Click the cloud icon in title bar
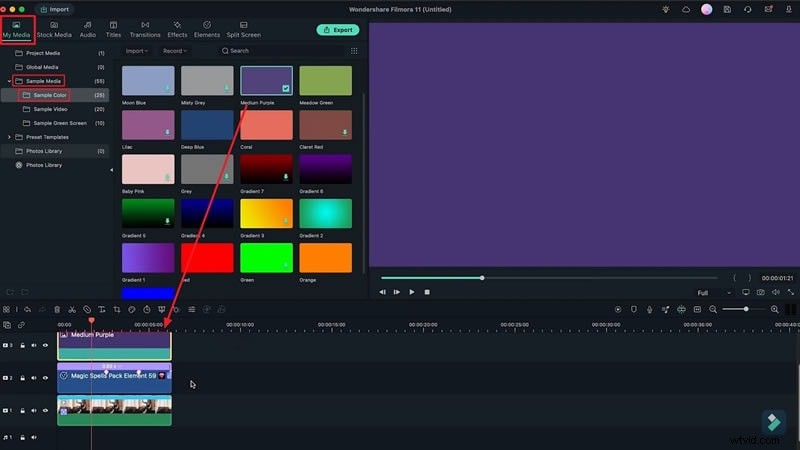Viewport: 800px width, 450px height. tap(686, 9)
